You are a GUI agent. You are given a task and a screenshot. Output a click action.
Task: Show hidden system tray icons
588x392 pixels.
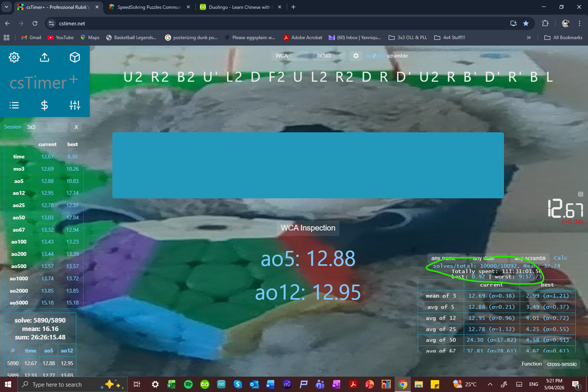(490, 384)
